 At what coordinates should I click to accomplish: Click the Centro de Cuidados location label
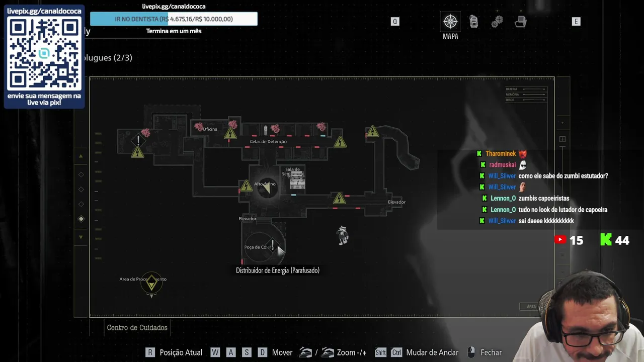(x=137, y=328)
